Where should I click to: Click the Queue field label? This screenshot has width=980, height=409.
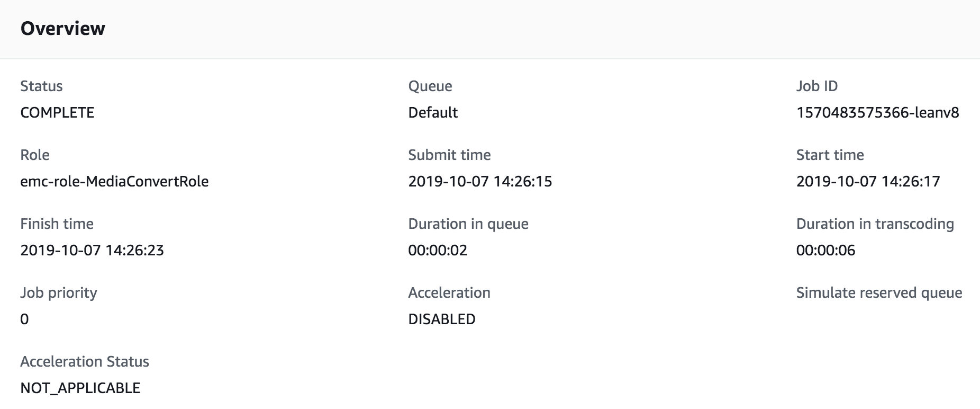tap(430, 86)
